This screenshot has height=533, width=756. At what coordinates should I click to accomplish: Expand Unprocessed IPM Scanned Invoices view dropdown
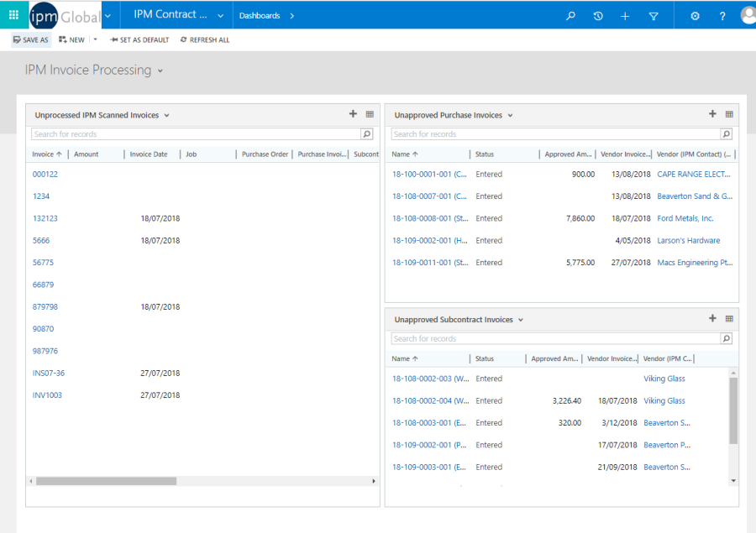167,116
